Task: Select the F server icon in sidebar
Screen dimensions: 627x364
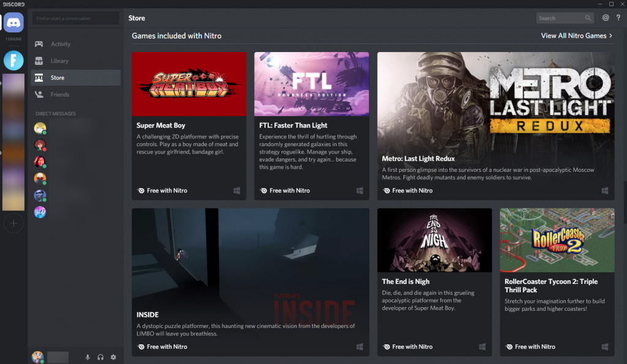Action: click(x=13, y=61)
